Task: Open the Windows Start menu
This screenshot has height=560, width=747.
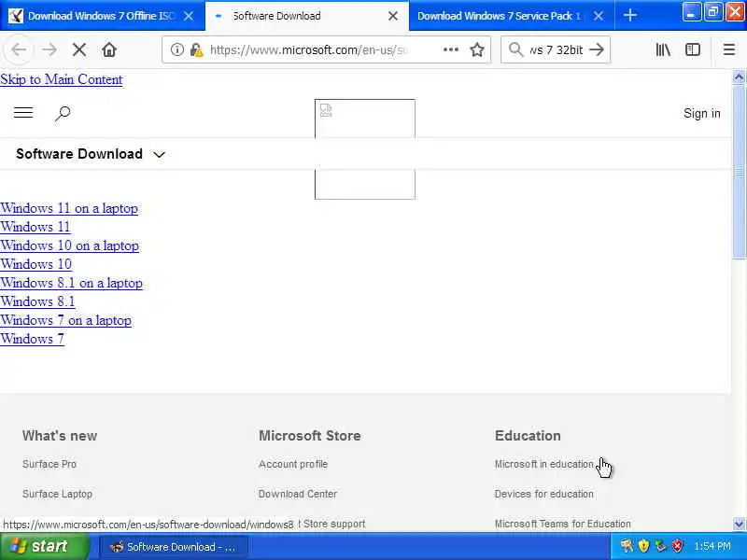Action: coord(44,546)
